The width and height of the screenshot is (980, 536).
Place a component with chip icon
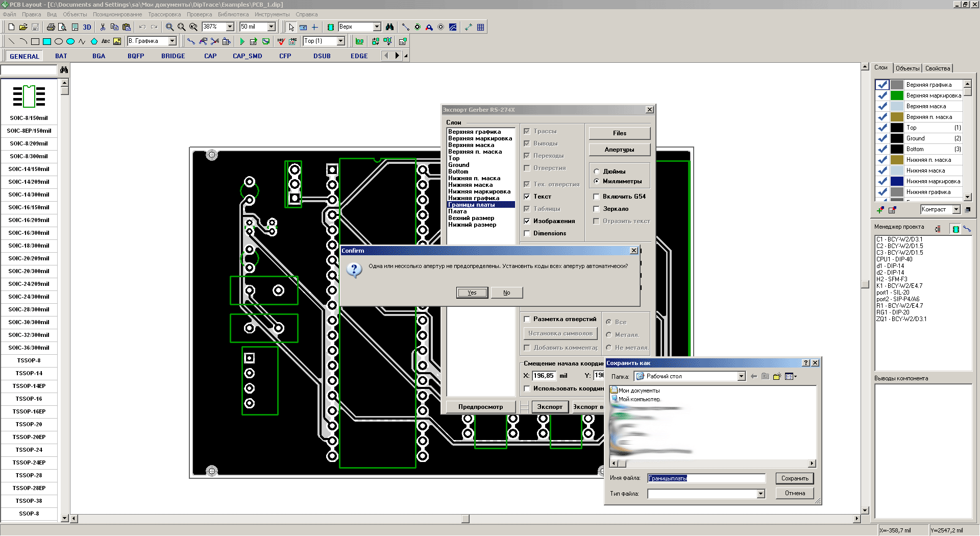click(331, 27)
